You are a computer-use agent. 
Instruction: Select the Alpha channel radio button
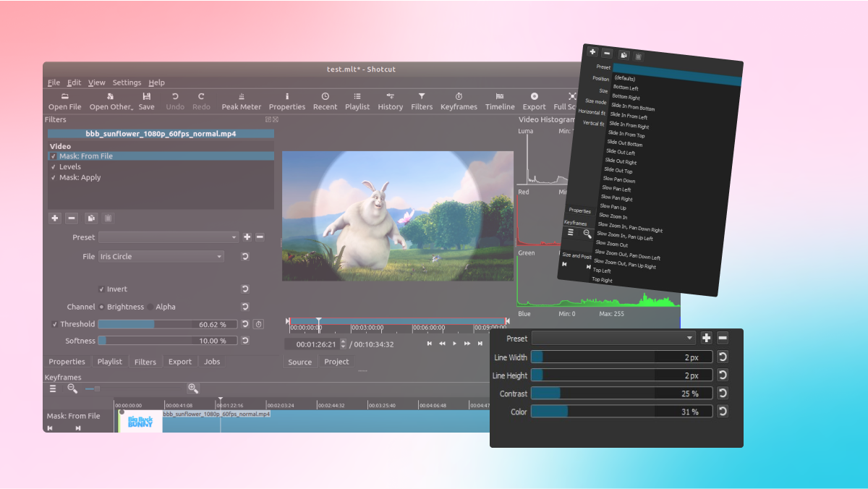(x=151, y=307)
